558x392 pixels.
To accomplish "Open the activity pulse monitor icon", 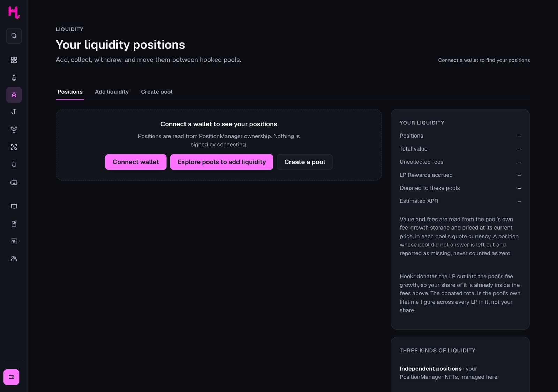I will [x=14, y=241].
